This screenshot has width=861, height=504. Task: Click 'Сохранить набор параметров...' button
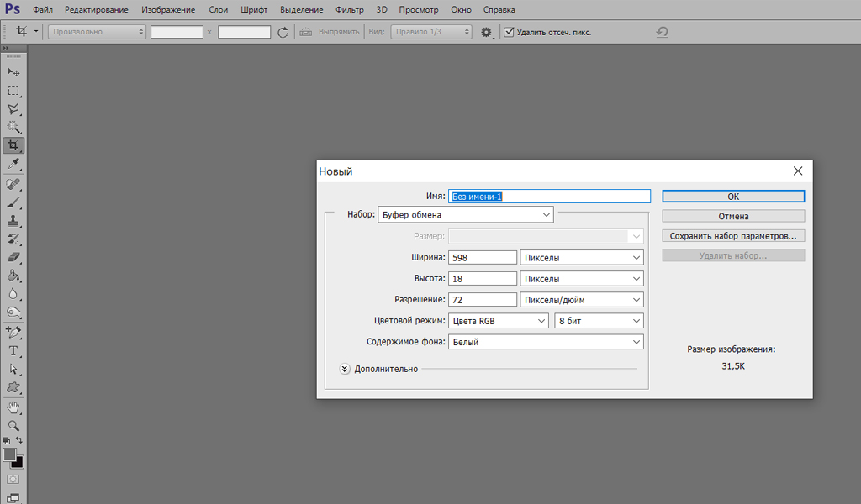(733, 236)
